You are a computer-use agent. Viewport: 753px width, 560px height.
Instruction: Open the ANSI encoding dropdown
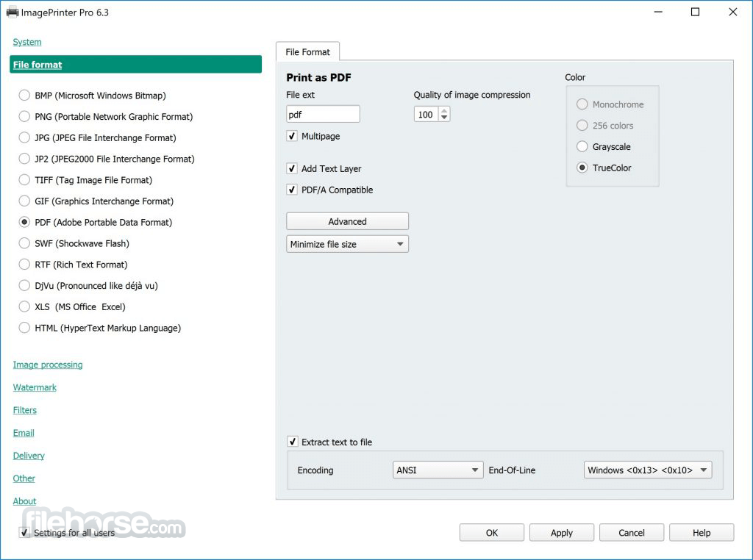(x=438, y=470)
